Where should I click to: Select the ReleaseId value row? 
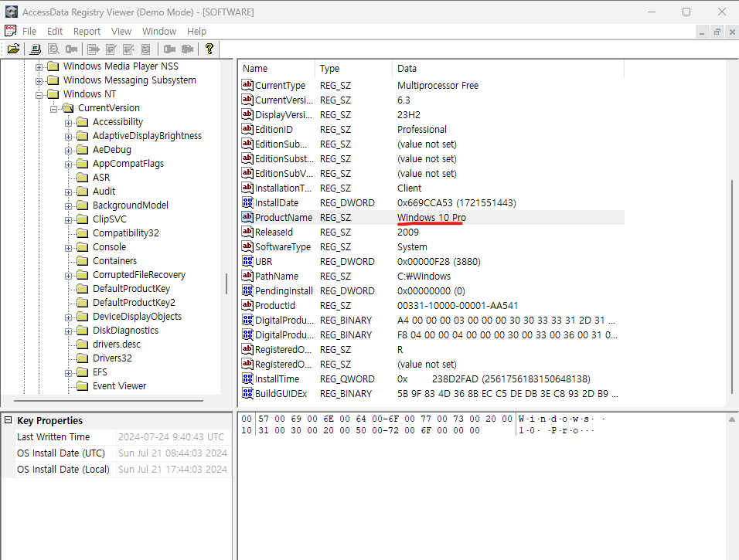(x=432, y=232)
